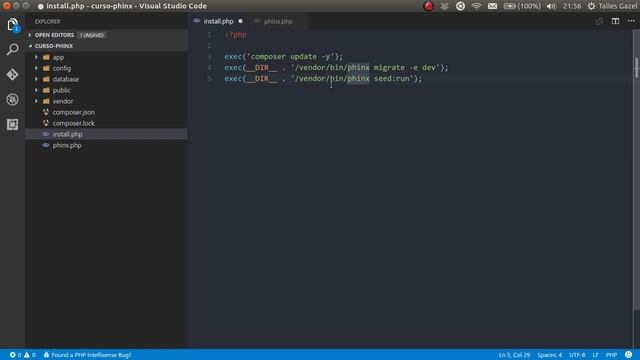Image resolution: width=640 pixels, height=360 pixels.
Task: Click the Dropbox indicator in top panel
Action: coord(444,6)
